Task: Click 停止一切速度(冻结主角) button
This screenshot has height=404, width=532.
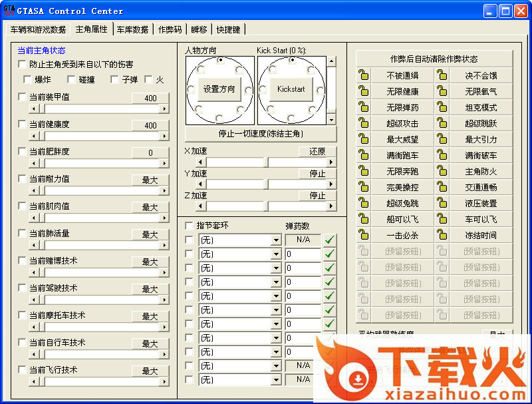Action: click(261, 134)
